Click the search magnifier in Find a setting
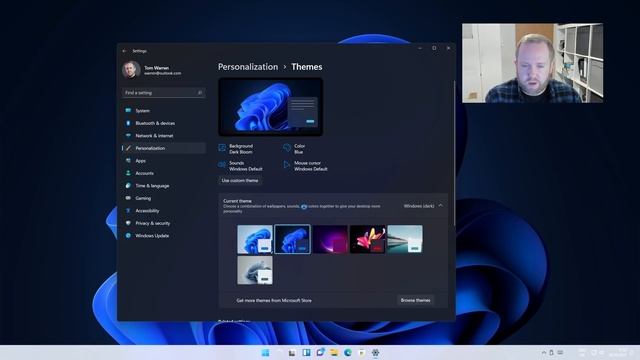This screenshot has width=640, height=360. click(200, 93)
